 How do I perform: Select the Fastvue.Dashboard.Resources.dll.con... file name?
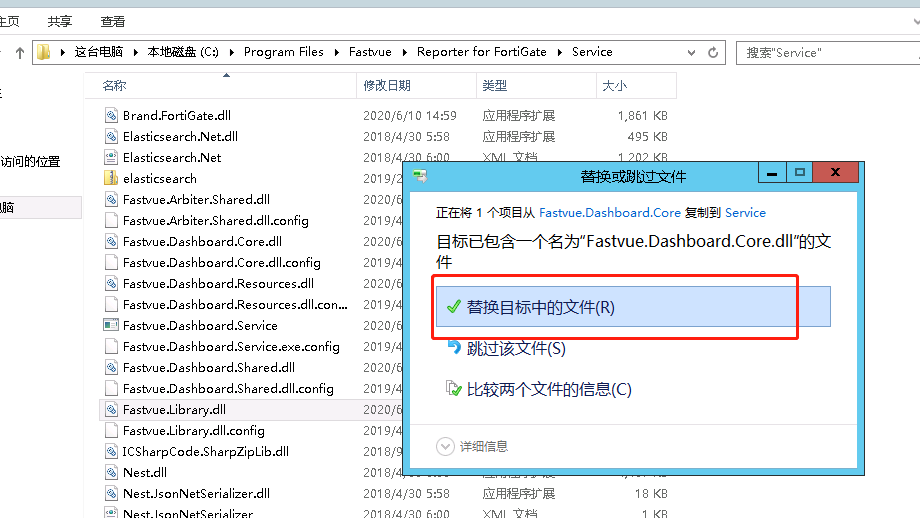(x=235, y=304)
